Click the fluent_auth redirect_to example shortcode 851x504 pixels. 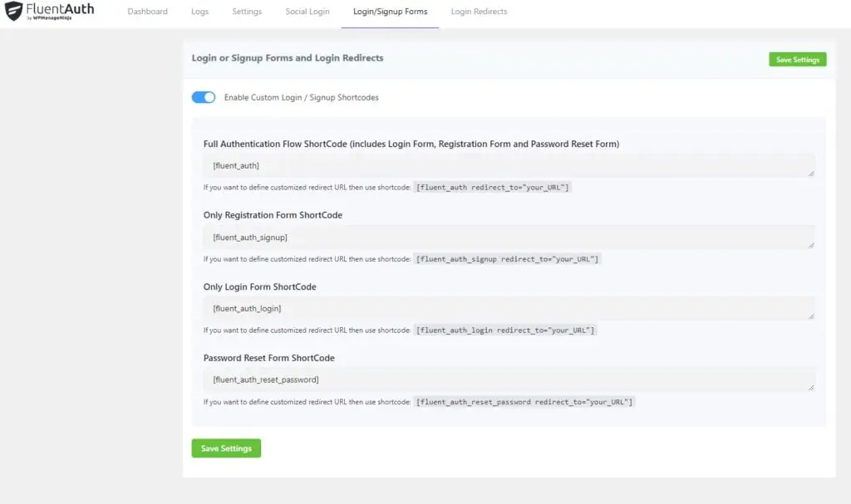pyautogui.click(x=492, y=187)
